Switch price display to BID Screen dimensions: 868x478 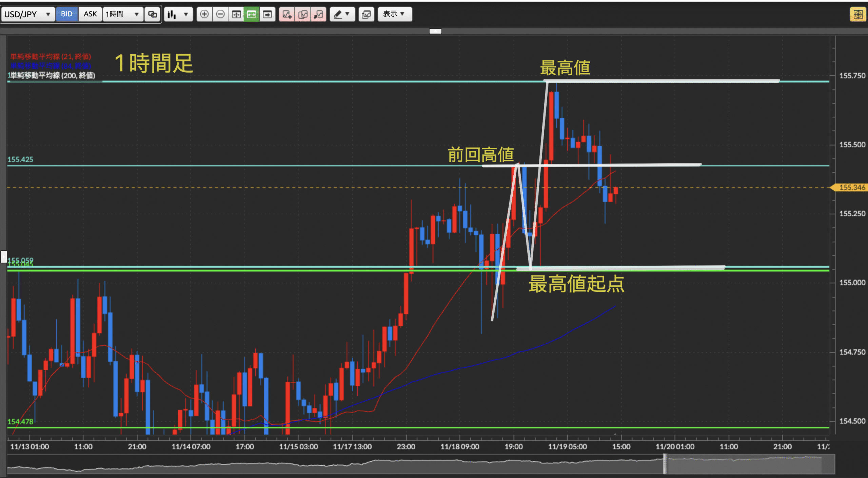click(x=67, y=14)
